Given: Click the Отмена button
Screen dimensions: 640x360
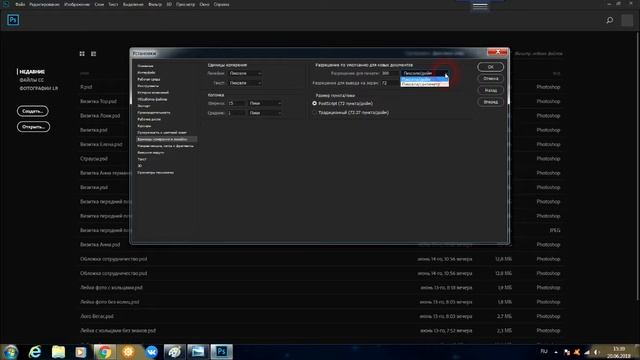Looking at the screenshot, I should pyautogui.click(x=490, y=78).
